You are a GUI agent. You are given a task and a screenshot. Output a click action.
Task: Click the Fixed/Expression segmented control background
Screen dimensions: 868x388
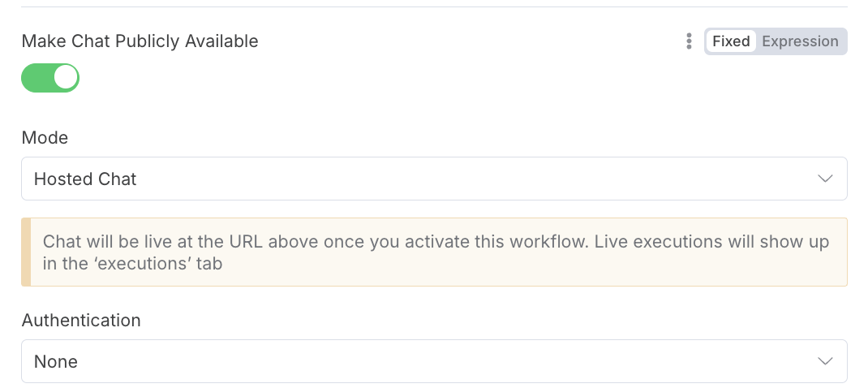click(776, 41)
